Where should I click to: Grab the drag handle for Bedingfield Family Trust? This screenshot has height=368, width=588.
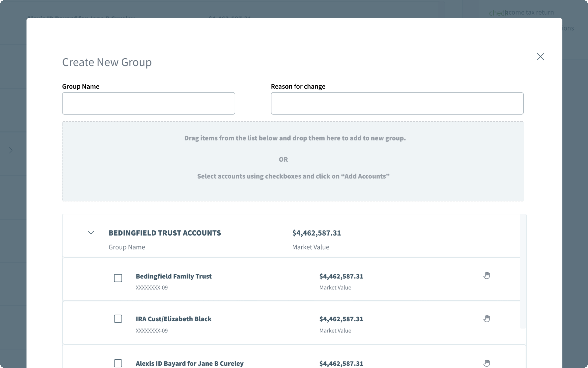coord(486,276)
